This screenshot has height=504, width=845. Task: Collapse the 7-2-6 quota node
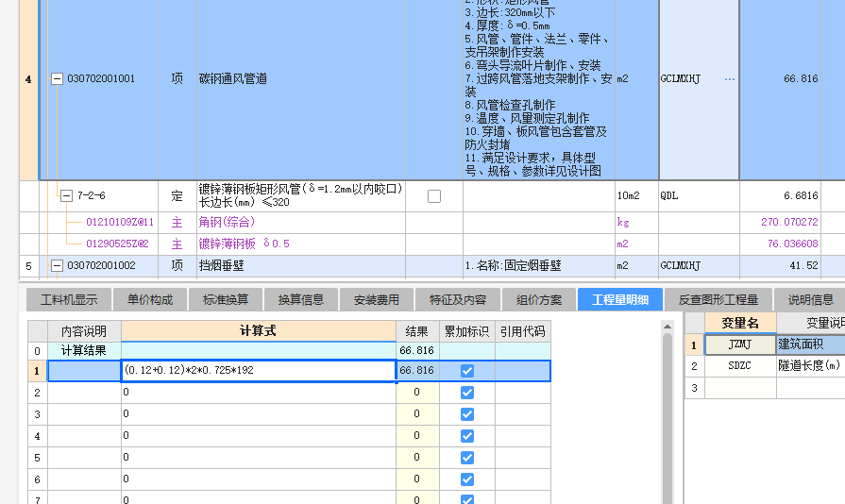coord(66,196)
